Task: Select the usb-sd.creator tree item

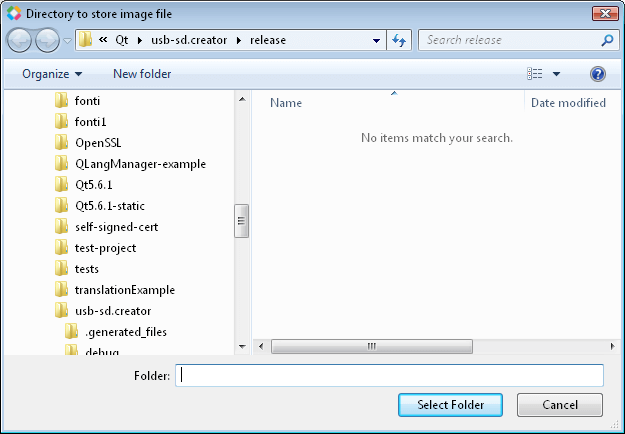Action: (112, 310)
